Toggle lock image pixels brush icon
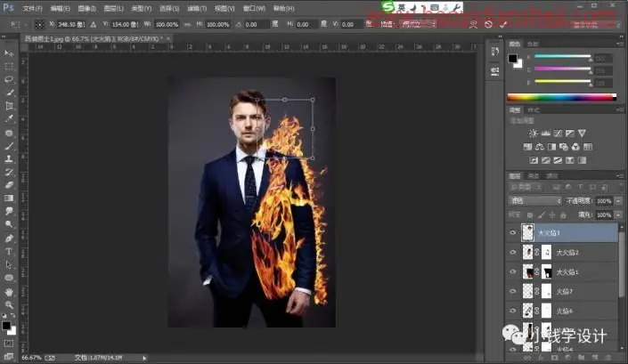The width and height of the screenshot is (628, 364). pos(541,215)
